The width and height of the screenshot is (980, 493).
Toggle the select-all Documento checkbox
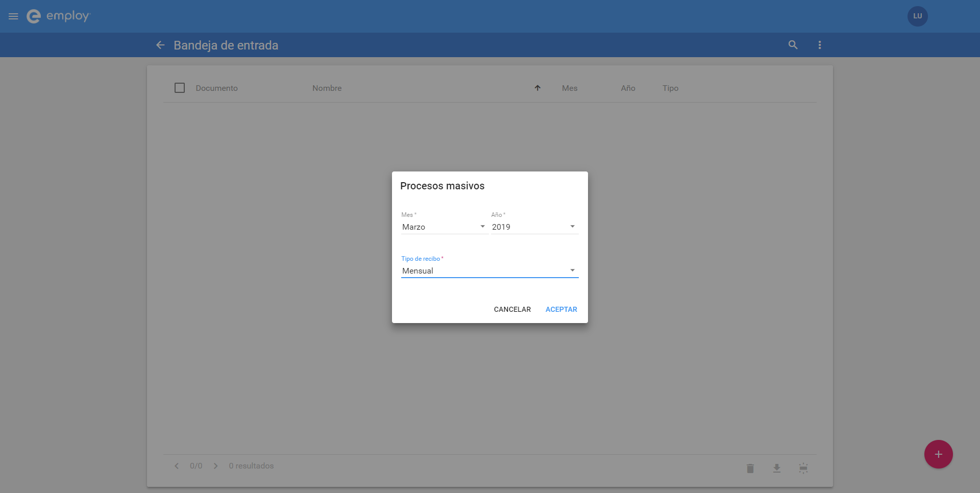[180, 88]
